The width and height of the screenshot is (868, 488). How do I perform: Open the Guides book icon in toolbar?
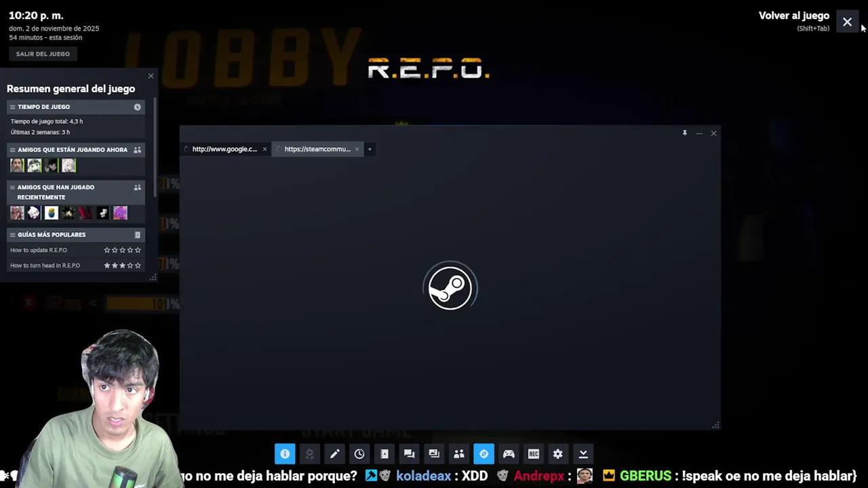(x=384, y=454)
